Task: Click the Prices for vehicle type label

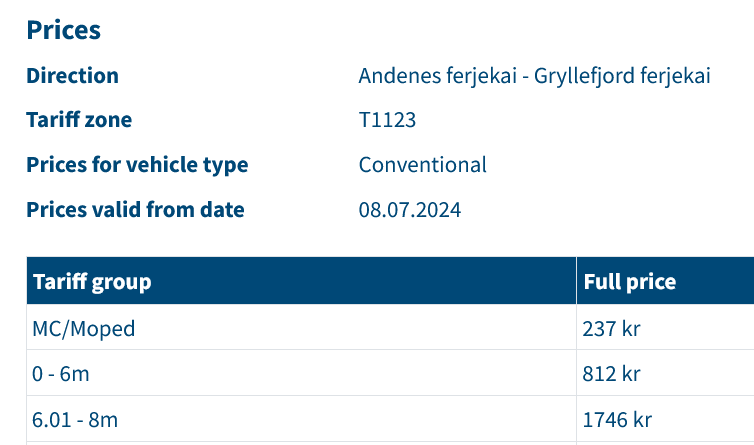Action: [x=137, y=165]
